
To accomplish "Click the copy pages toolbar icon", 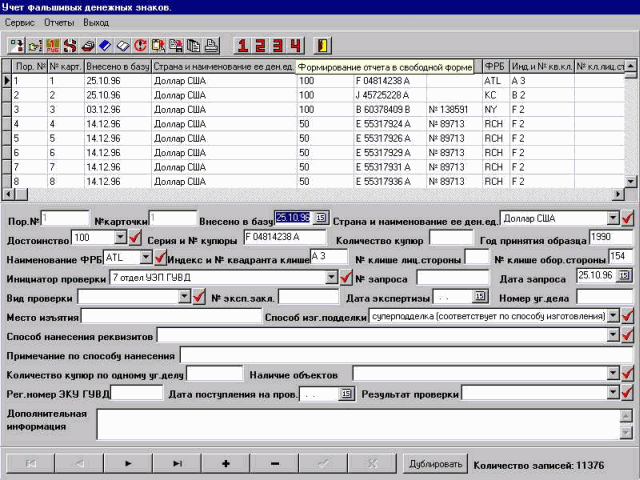I will point(193,45).
